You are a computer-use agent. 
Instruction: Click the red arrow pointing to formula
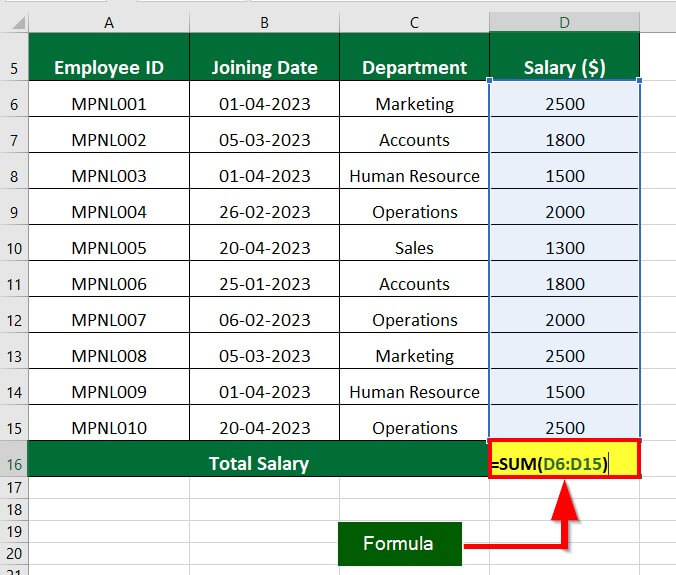[x=567, y=505]
